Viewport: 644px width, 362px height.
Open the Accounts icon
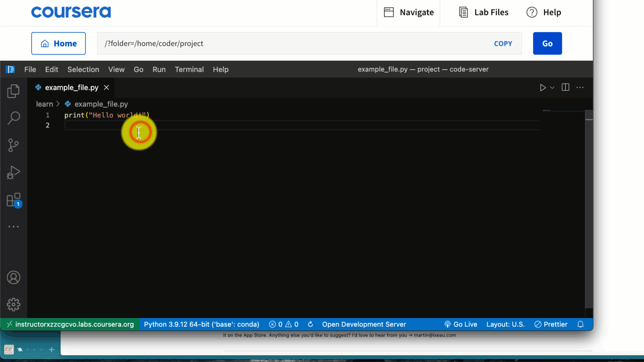pyautogui.click(x=13, y=278)
